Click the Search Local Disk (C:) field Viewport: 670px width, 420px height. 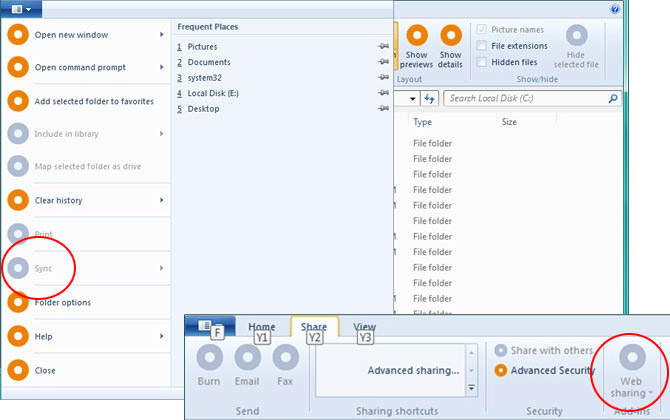[528, 99]
